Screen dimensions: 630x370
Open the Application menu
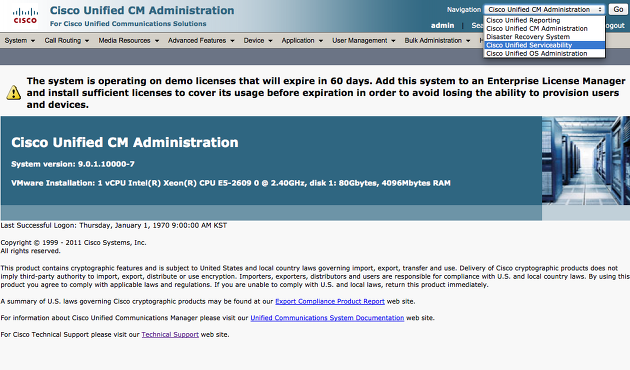pyautogui.click(x=302, y=41)
